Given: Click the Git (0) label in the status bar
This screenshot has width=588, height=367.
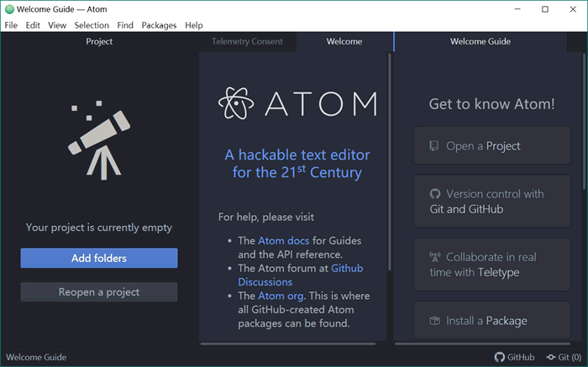Looking at the screenshot, I should (x=570, y=357).
